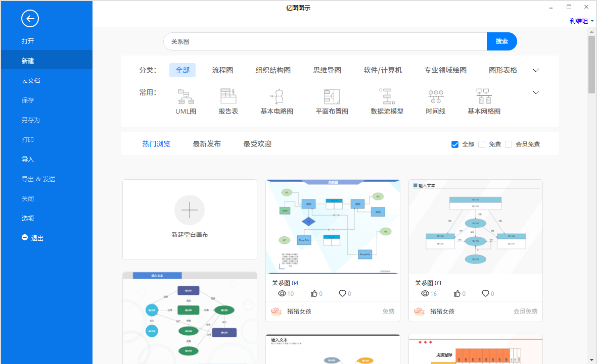Select the 新建 menu item

47,61
